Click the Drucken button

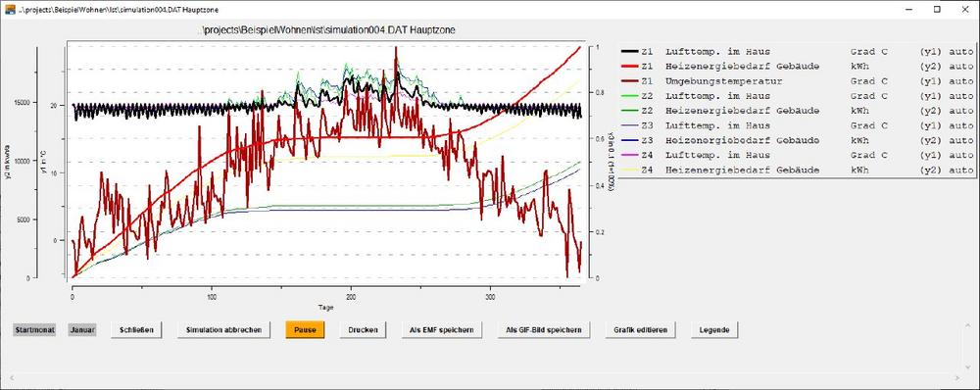pos(363,329)
